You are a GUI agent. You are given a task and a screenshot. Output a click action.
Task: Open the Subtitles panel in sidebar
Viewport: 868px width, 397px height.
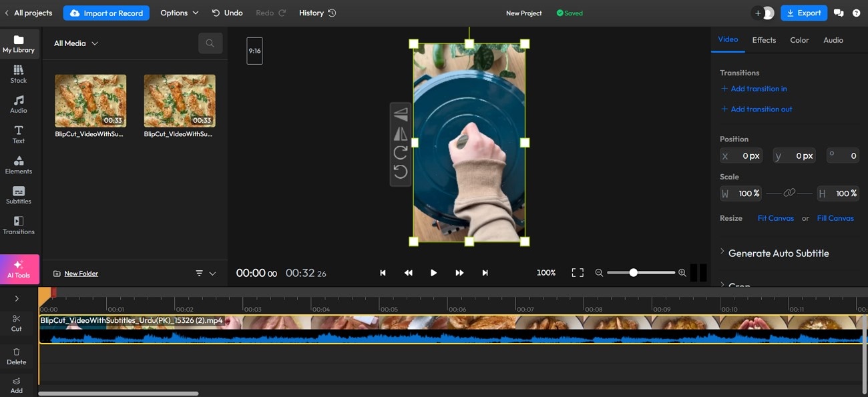pyautogui.click(x=19, y=195)
